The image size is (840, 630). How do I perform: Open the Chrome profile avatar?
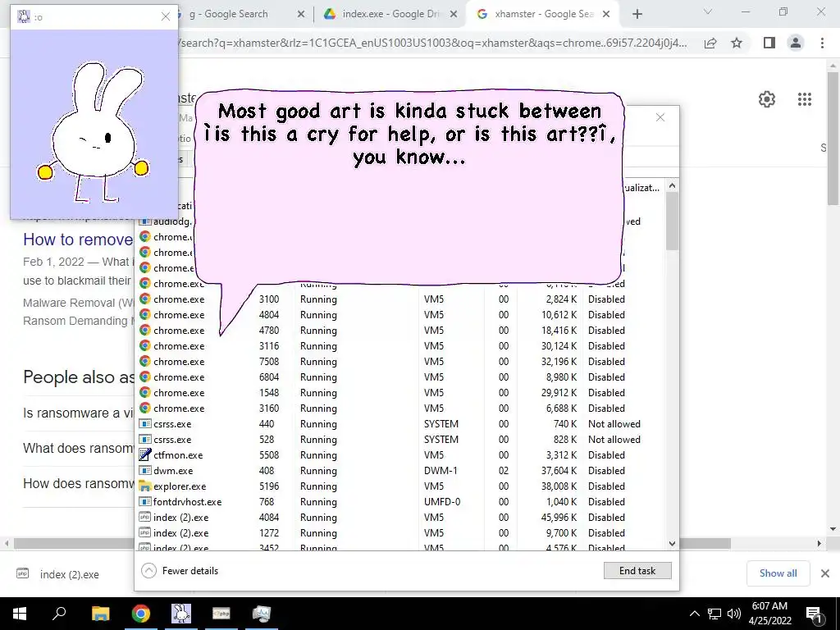tap(796, 43)
